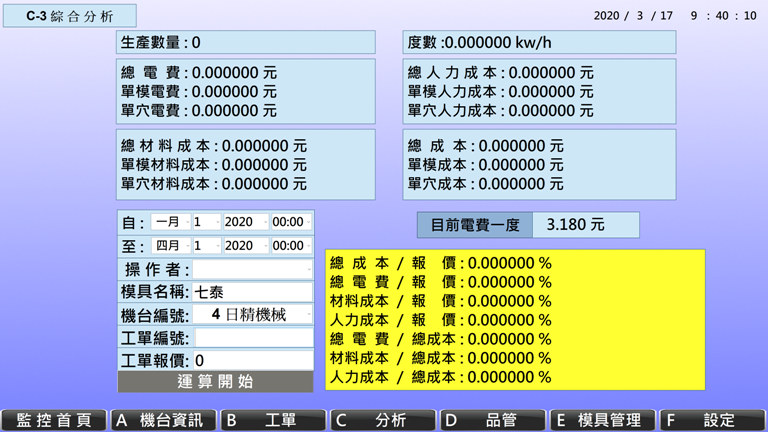768x432 pixels.
Task: Open the A 機台資訊 page
Action: coord(164,421)
